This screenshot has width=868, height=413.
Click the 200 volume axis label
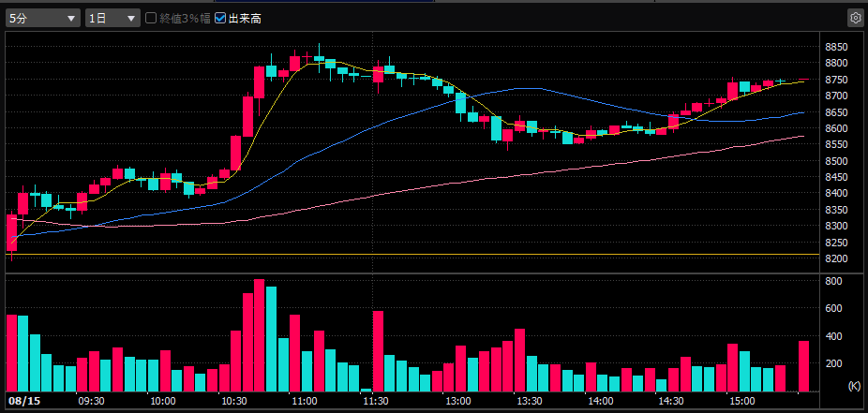pyautogui.click(x=833, y=363)
